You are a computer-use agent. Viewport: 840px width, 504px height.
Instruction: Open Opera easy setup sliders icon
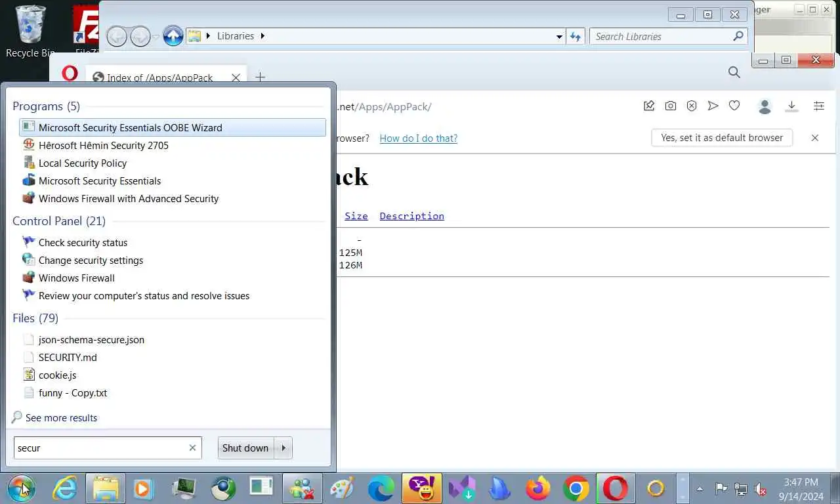click(x=819, y=106)
